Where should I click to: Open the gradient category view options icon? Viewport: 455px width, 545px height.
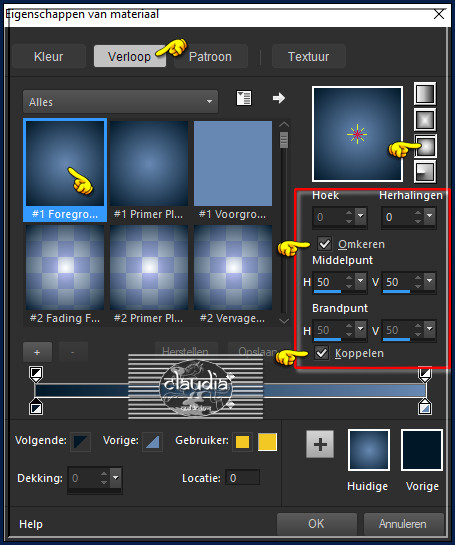click(244, 98)
